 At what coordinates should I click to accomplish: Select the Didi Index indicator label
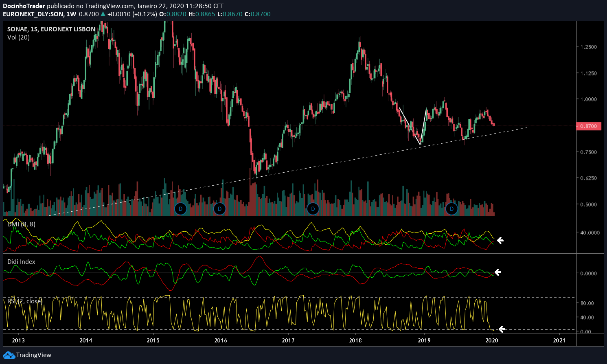point(21,262)
